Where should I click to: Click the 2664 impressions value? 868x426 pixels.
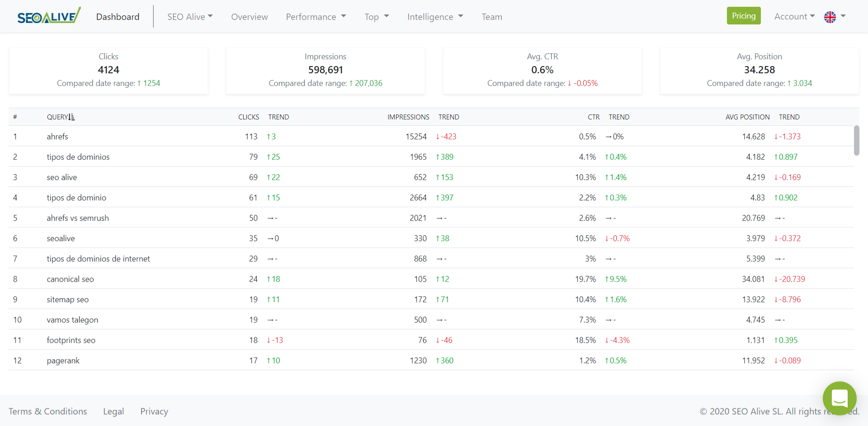418,198
